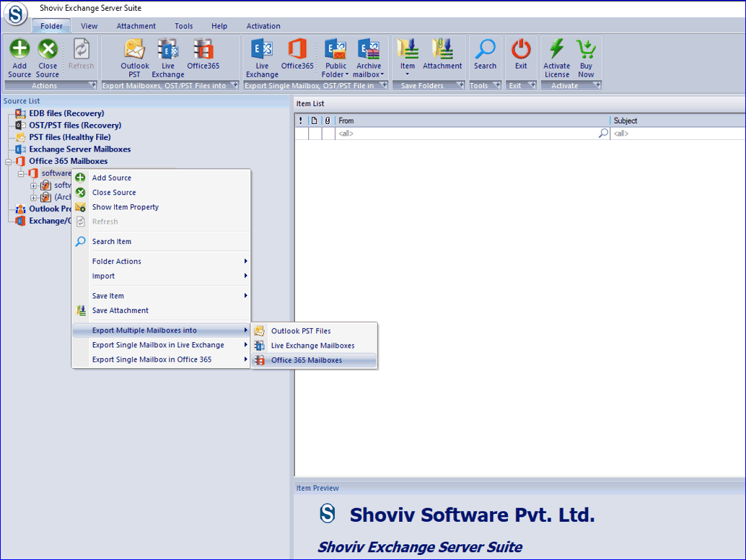Click the Refresh ribbon icon
This screenshot has width=746, height=560.
click(81, 49)
